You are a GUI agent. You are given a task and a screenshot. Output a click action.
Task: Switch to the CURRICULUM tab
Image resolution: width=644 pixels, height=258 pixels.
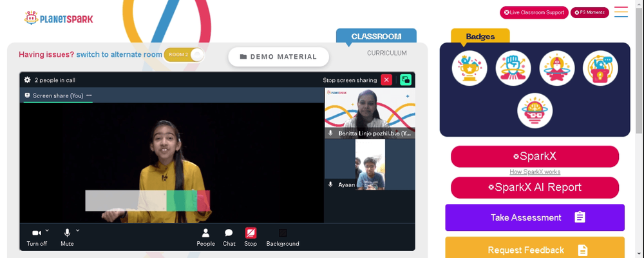[387, 53]
